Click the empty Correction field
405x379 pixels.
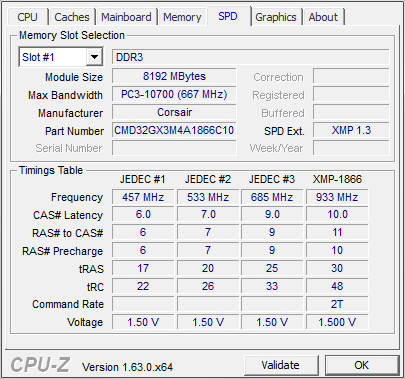[351, 76]
